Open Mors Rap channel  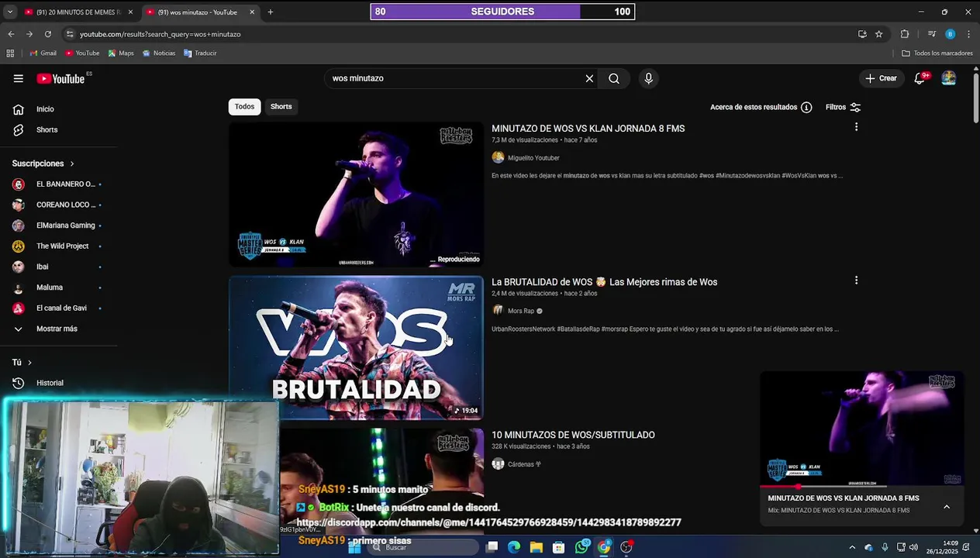521,312
